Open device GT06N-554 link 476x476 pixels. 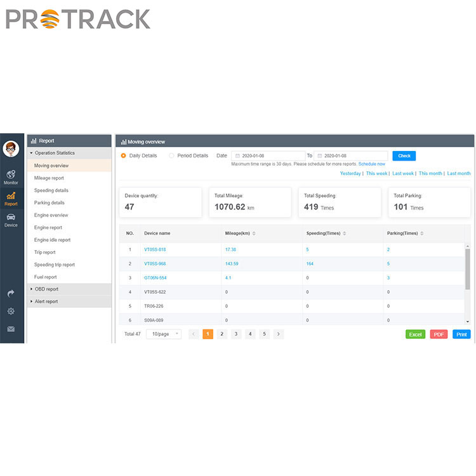pos(155,278)
